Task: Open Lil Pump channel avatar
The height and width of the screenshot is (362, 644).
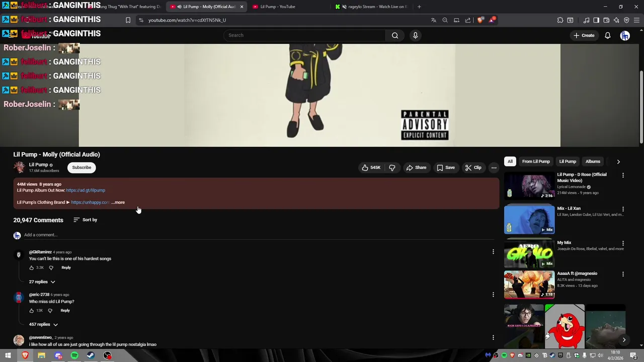Action: 19,167
